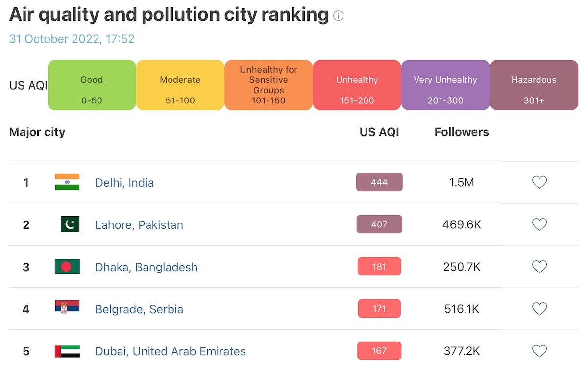The height and width of the screenshot is (371, 588).
Task: Favorite Dhaka using its heart icon
Action: tap(539, 267)
